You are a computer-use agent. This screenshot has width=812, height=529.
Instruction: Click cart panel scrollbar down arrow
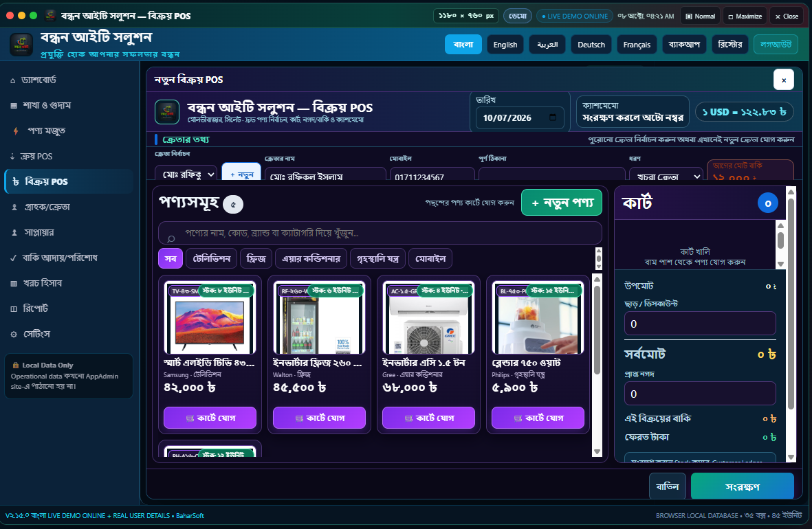tap(791, 457)
